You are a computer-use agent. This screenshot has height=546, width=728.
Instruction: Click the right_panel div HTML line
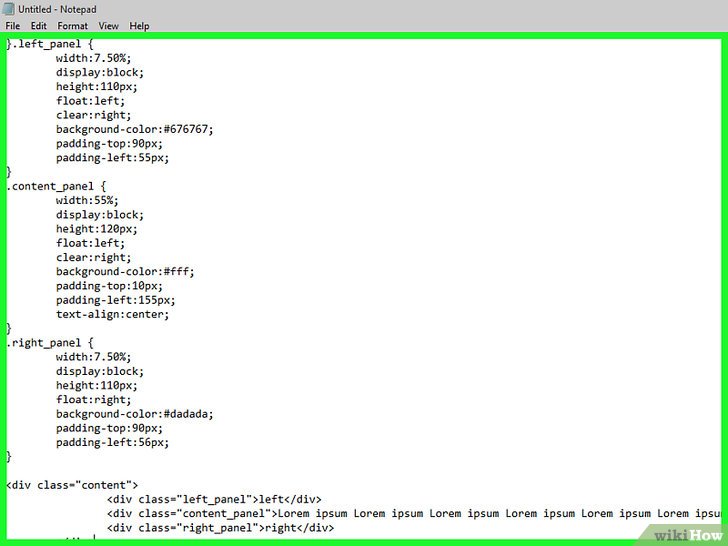coord(220,528)
